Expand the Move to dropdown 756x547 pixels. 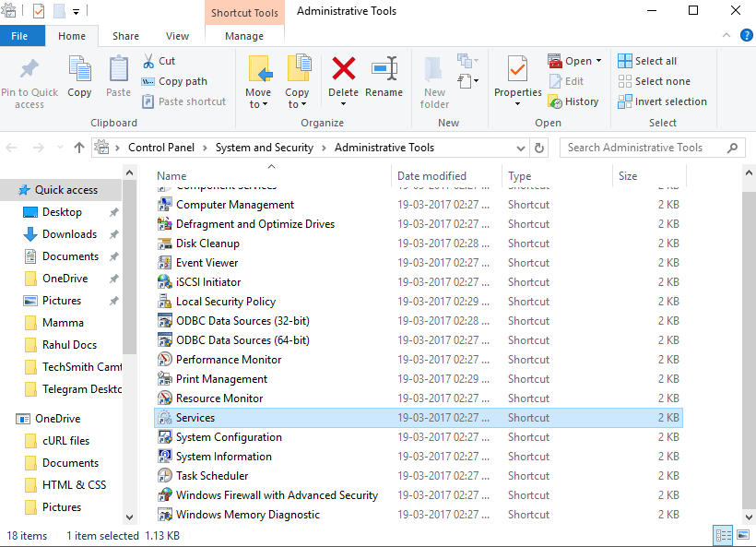(258, 104)
